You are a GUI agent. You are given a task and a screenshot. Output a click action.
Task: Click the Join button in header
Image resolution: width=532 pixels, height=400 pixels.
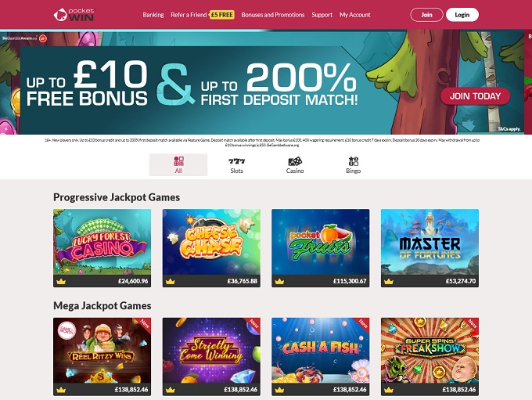click(x=426, y=15)
